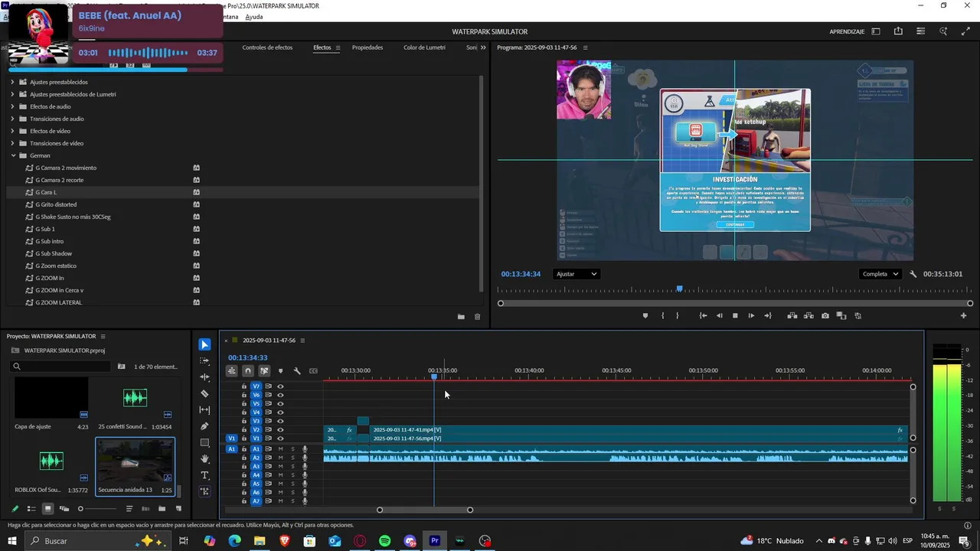Click Lift button in Program monitor
The width and height of the screenshot is (980, 551).
click(x=792, y=315)
